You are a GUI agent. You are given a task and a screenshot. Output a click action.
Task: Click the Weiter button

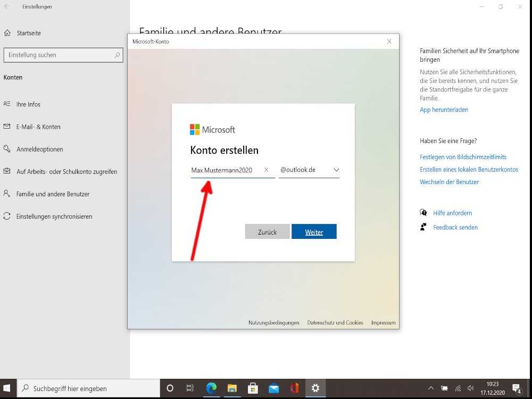(314, 232)
